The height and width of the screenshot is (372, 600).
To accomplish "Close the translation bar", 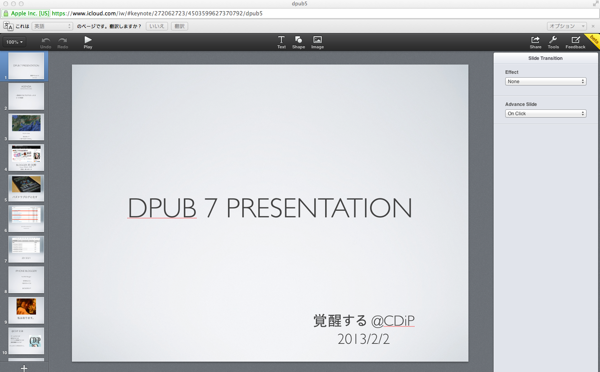I will coord(593,26).
